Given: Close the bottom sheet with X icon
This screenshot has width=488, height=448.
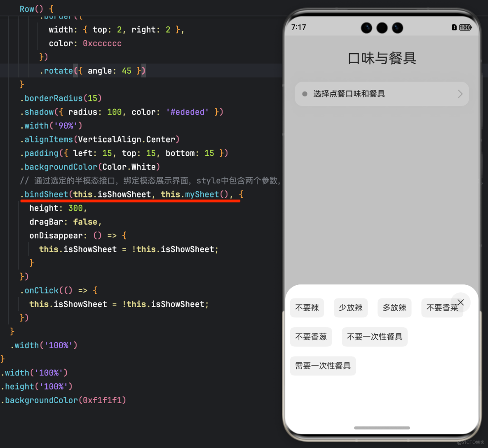Looking at the screenshot, I should tap(461, 302).
